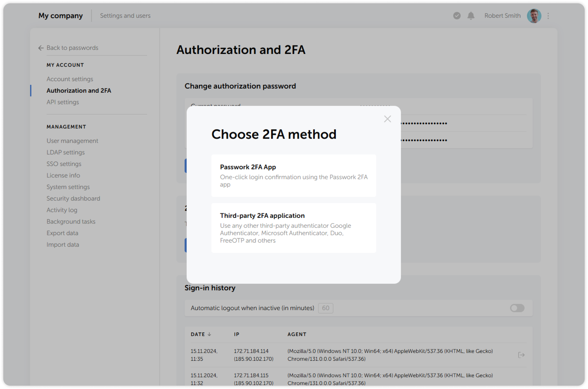The width and height of the screenshot is (588, 389).
Task: Open User management
Action: point(72,141)
